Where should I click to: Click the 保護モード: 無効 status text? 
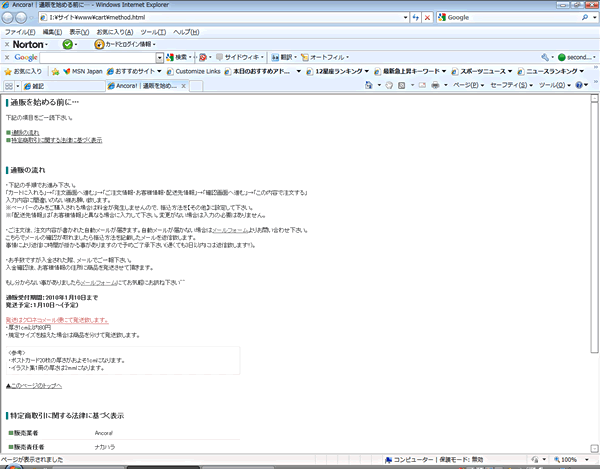pyautogui.click(x=461, y=459)
